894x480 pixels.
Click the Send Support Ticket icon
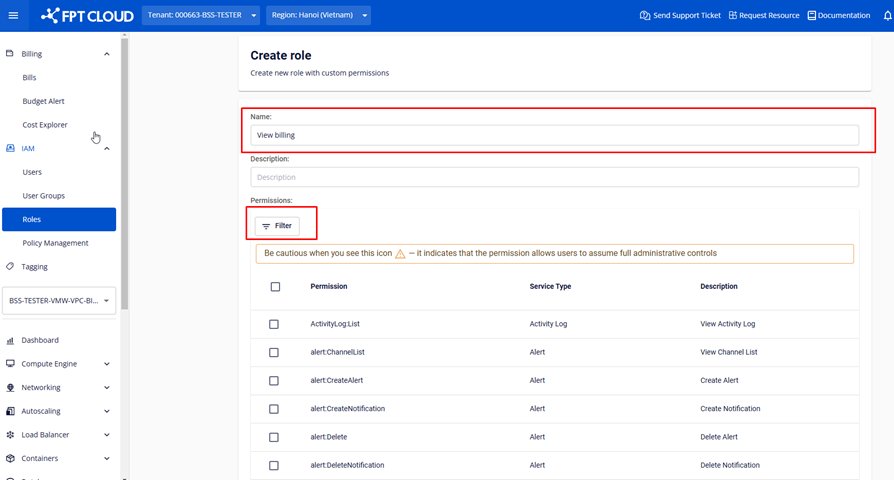[645, 16]
